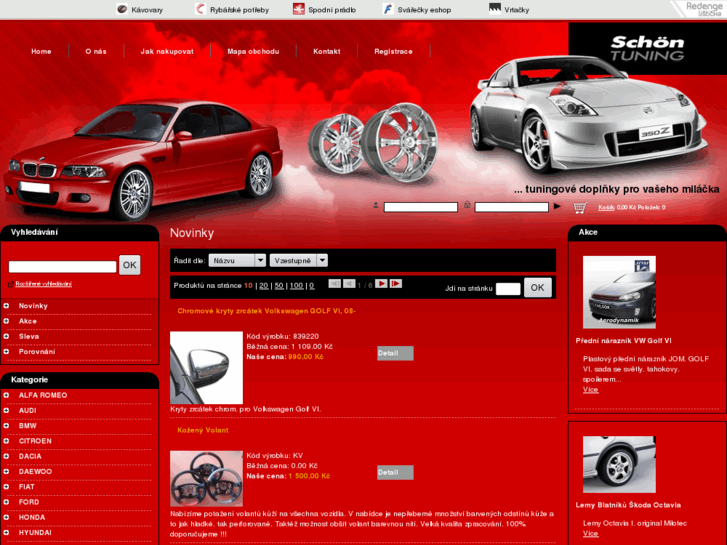Screen dimensions: 727x545
Task: Click plus icon beside Sleva
Action: 6,336
